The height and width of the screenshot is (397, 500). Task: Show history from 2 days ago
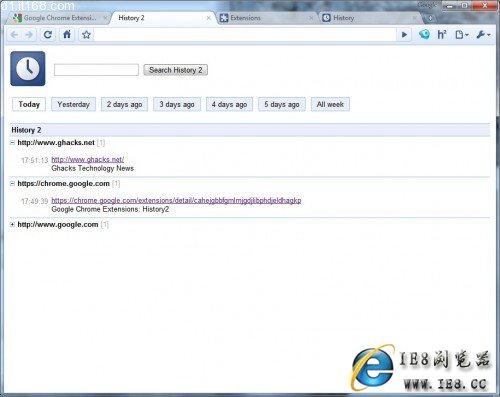click(124, 104)
